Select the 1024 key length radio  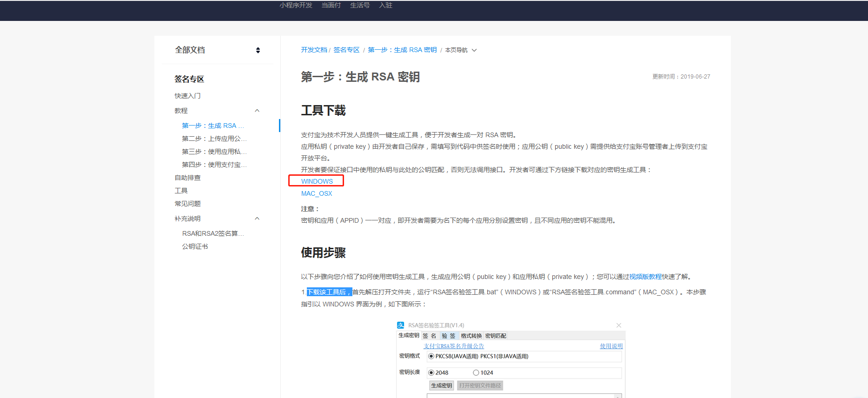pos(476,372)
